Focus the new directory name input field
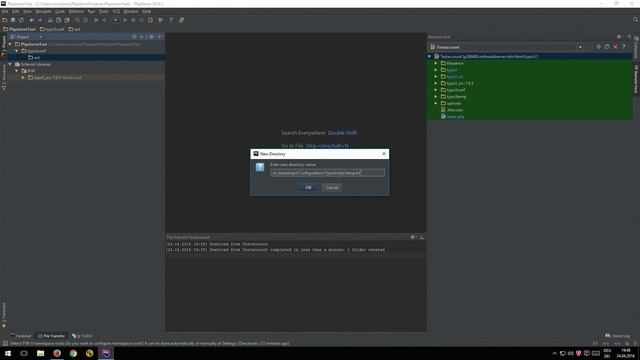 coord(327,173)
